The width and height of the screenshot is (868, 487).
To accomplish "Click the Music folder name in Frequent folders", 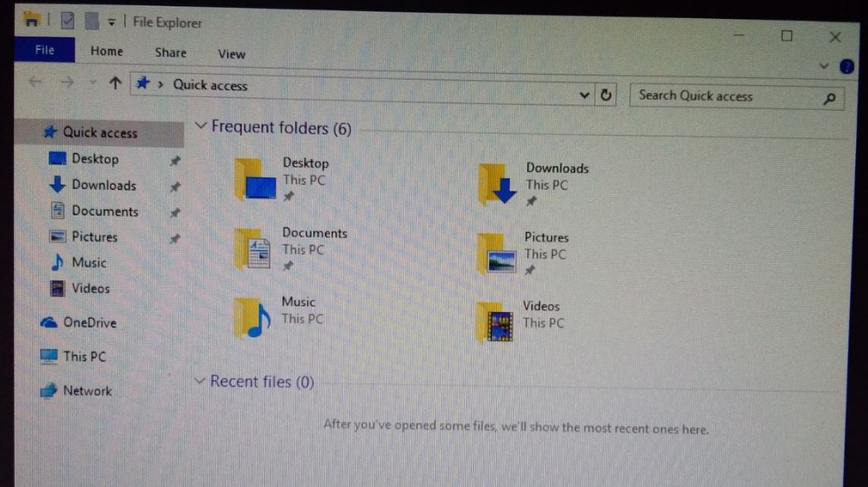I will pos(298,302).
